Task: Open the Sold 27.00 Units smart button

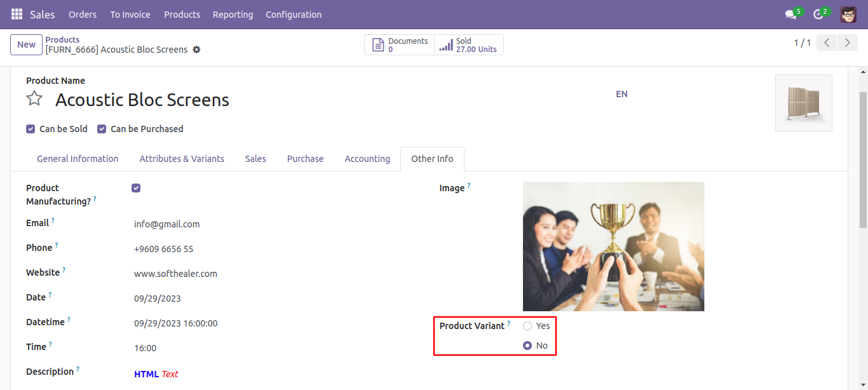Action: click(469, 44)
